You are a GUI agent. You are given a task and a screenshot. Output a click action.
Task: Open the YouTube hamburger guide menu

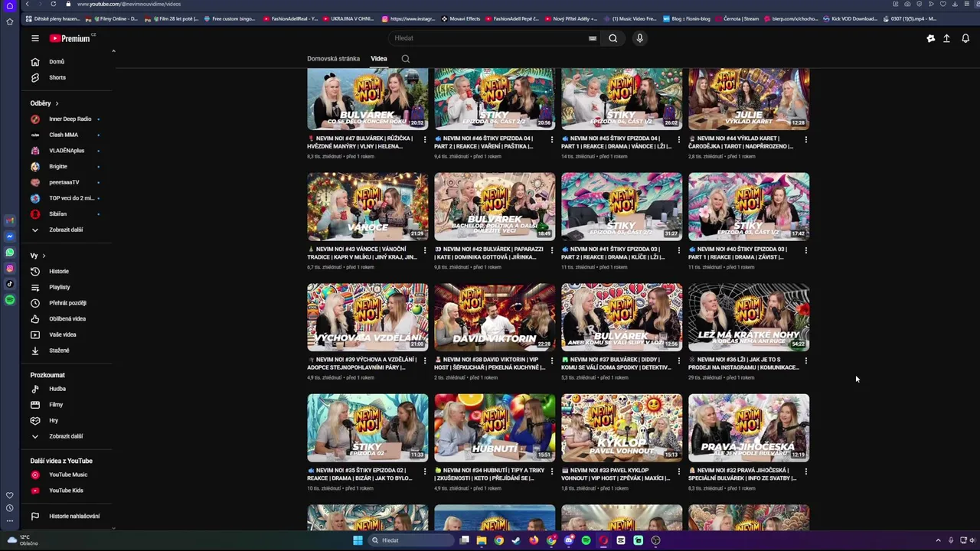[x=34, y=38]
